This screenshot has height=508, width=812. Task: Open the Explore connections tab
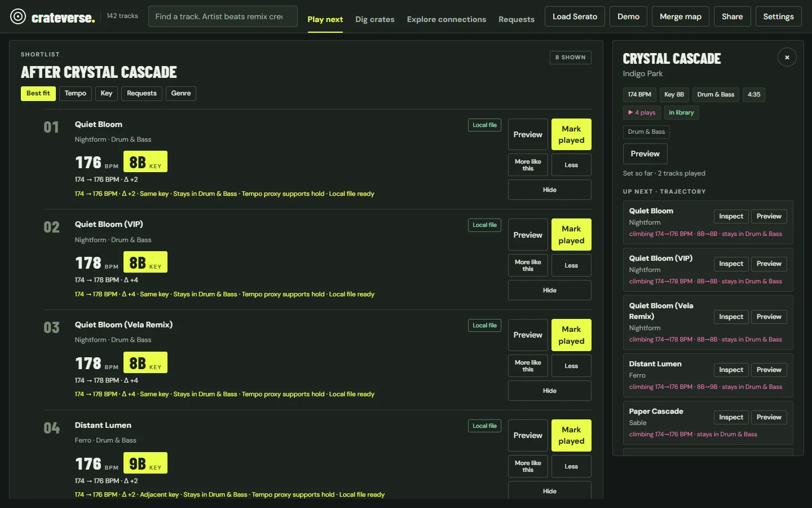447,19
